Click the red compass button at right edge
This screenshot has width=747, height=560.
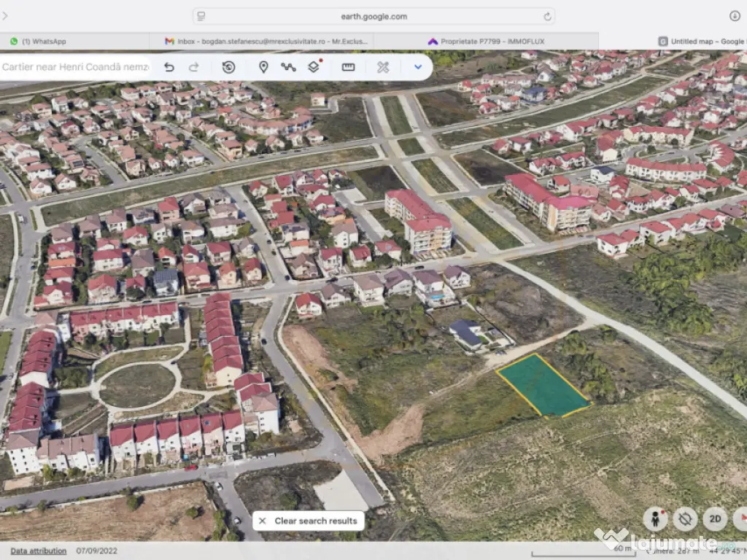pyautogui.click(x=740, y=518)
